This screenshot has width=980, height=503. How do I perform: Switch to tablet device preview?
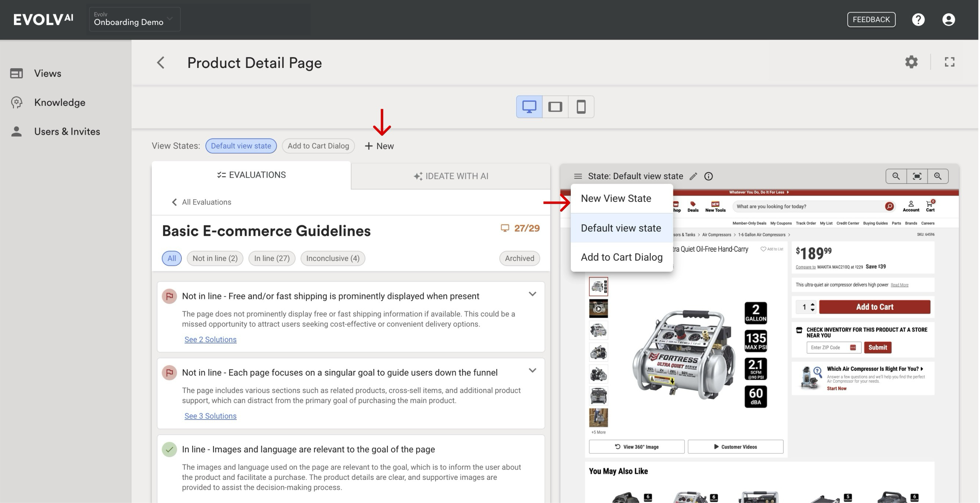pos(555,106)
